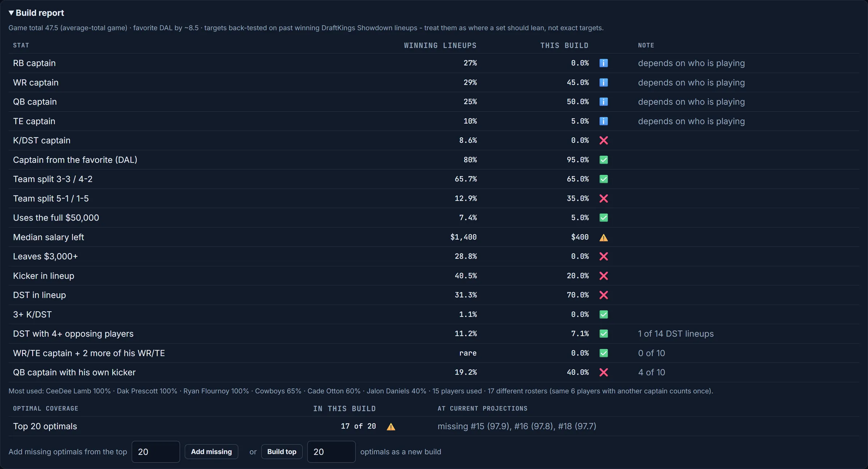Click the WINNING LINEUPS column header
The width and height of the screenshot is (868, 469).
[x=440, y=46]
